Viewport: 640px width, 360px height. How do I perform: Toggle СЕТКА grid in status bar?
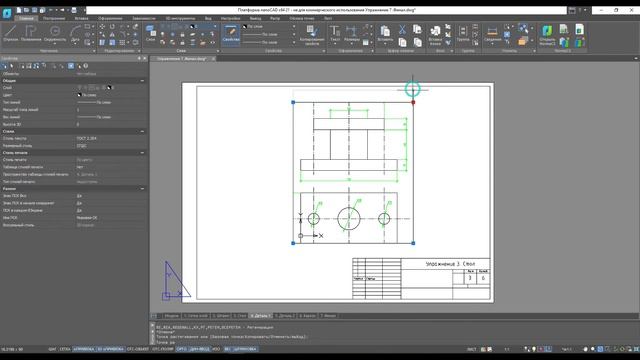(x=65, y=349)
